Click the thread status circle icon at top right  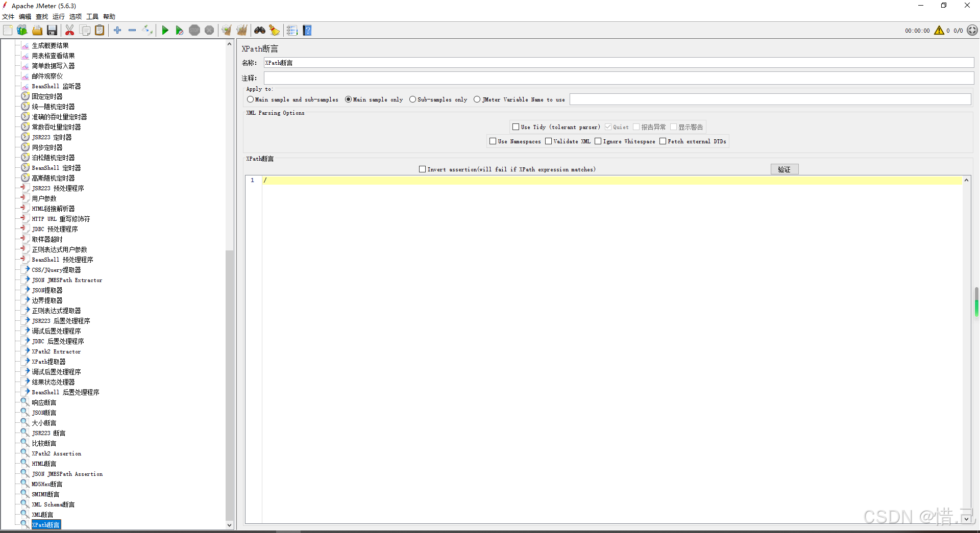pyautogui.click(x=972, y=31)
